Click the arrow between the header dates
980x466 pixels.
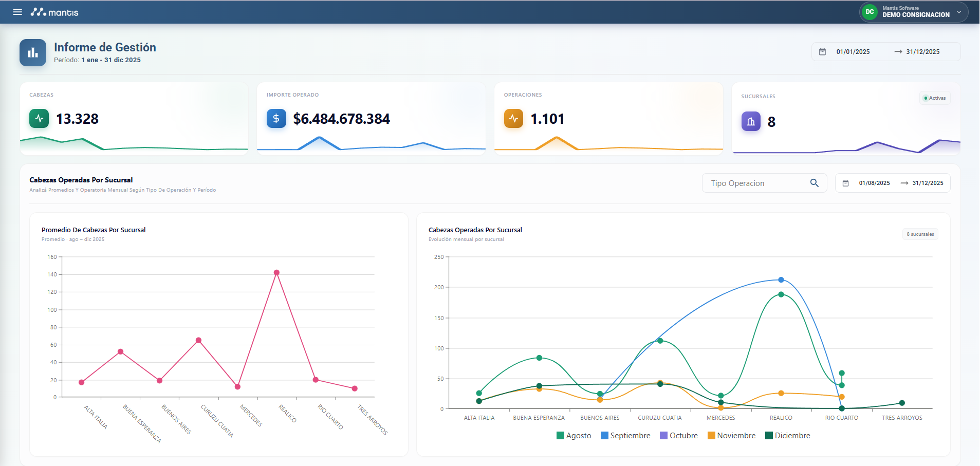(898, 52)
